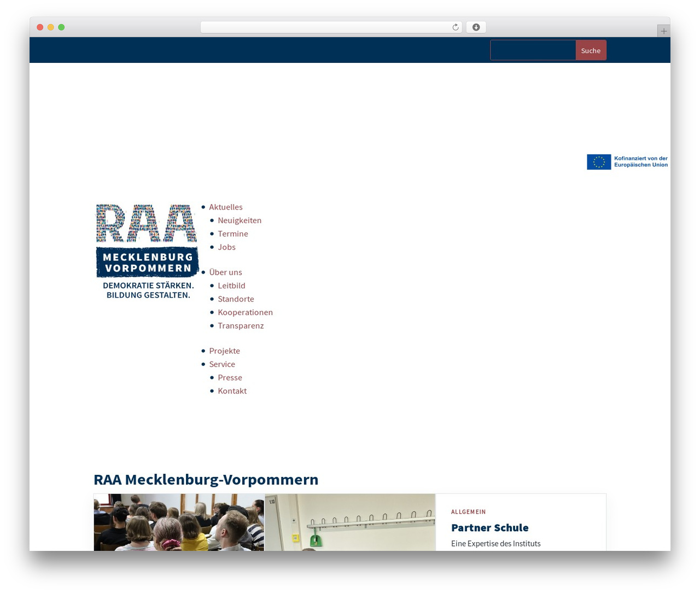
Task: Reload the page with the refresh icon
Action: click(x=455, y=27)
